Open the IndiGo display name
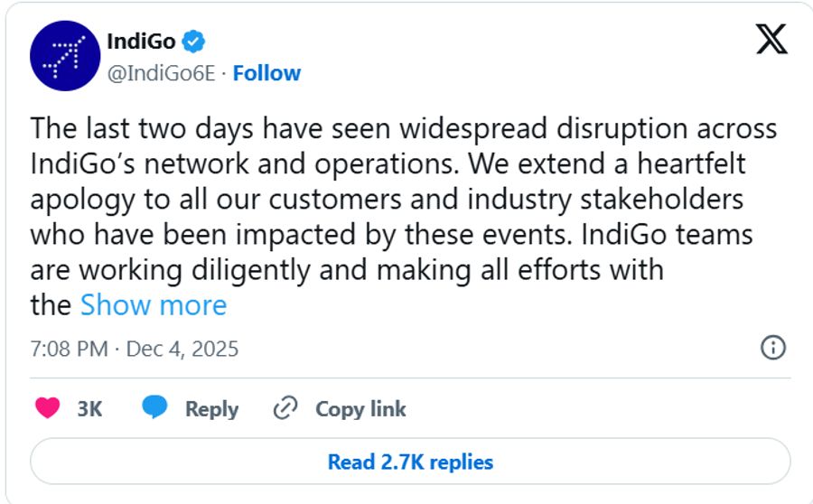Screen dimensions: 813x504 pos(143,41)
